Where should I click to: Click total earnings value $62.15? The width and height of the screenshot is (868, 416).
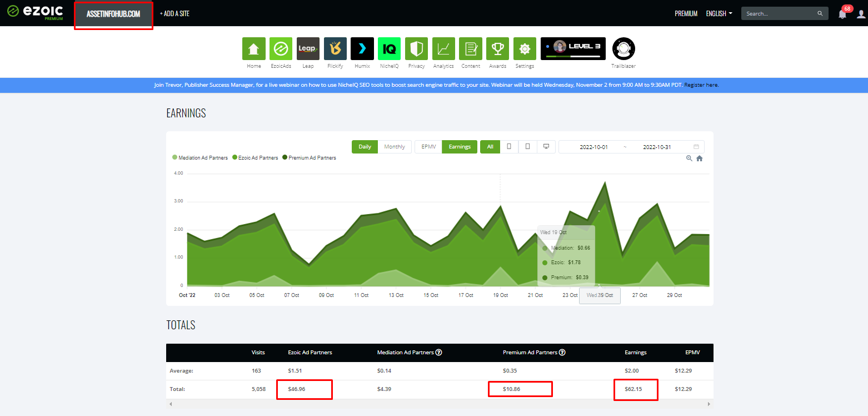633,389
